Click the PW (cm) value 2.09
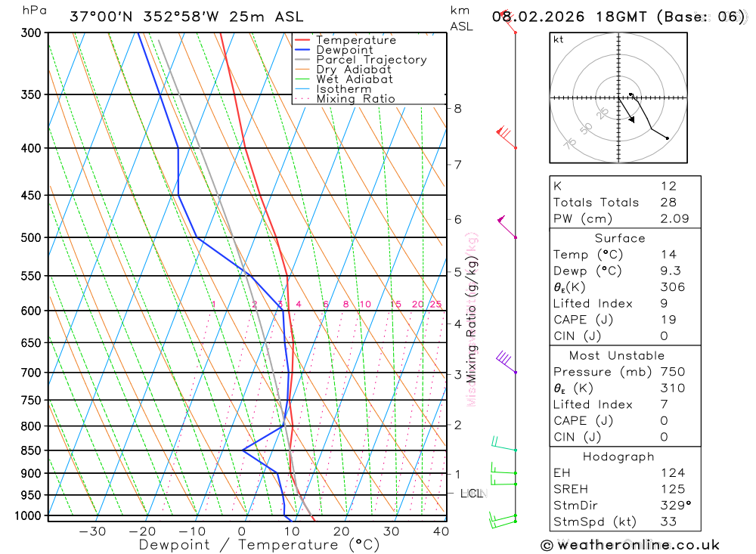This screenshot has height=554, width=756. tap(674, 219)
